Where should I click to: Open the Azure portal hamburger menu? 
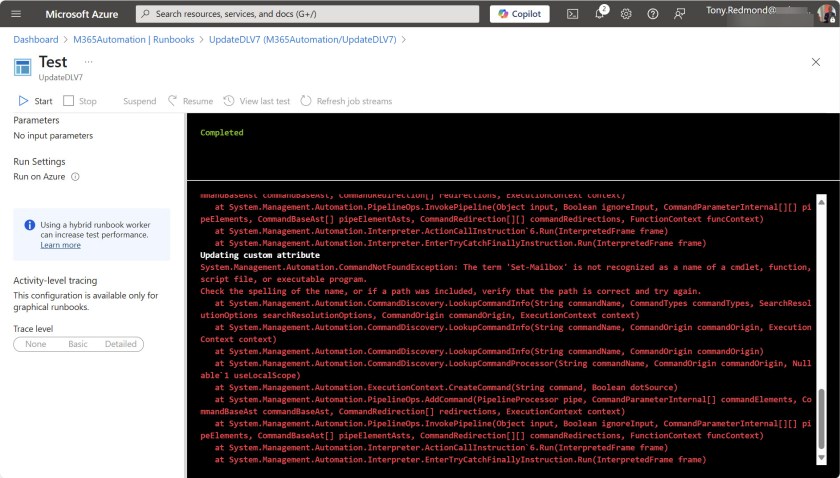[x=16, y=14]
